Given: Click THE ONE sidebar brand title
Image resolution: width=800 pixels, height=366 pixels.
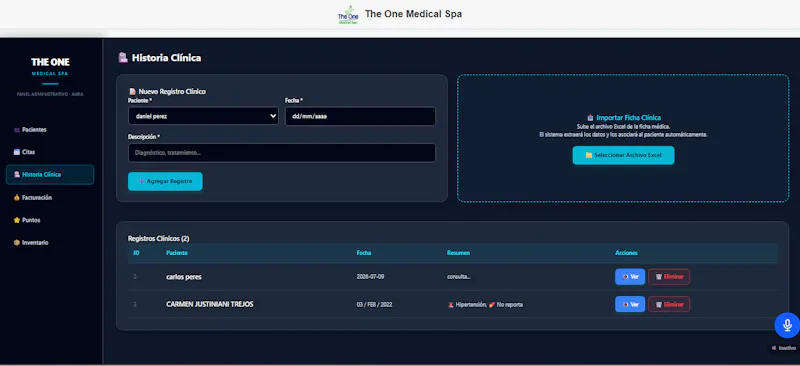Looking at the screenshot, I should click(x=50, y=62).
